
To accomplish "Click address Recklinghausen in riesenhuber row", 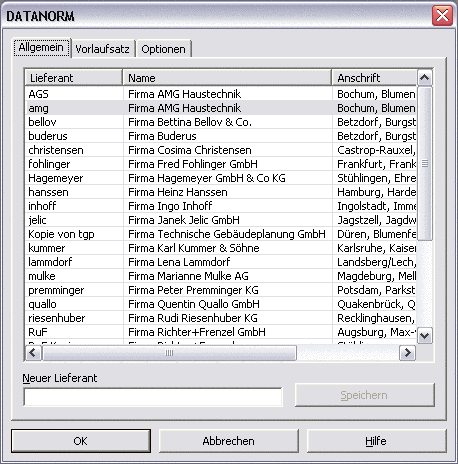I will click(x=376, y=318).
